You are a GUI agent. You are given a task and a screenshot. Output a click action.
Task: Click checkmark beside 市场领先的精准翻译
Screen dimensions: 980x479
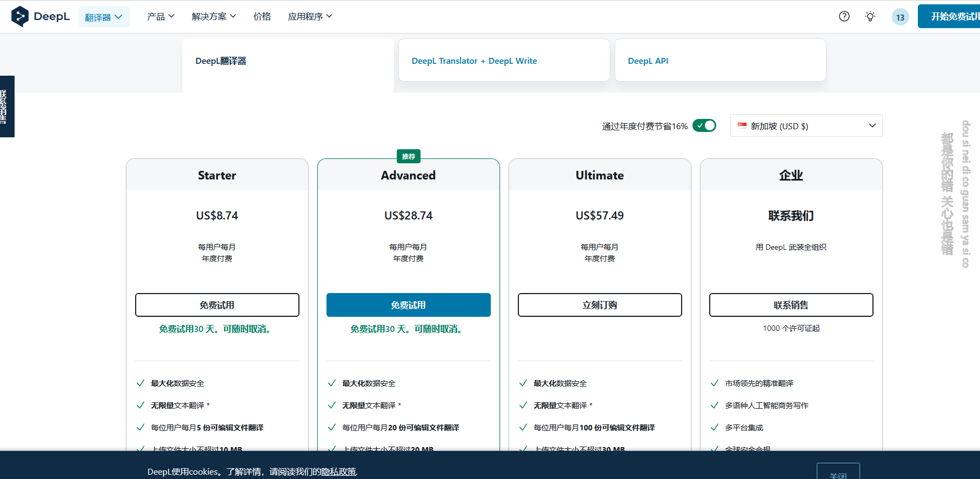[714, 383]
